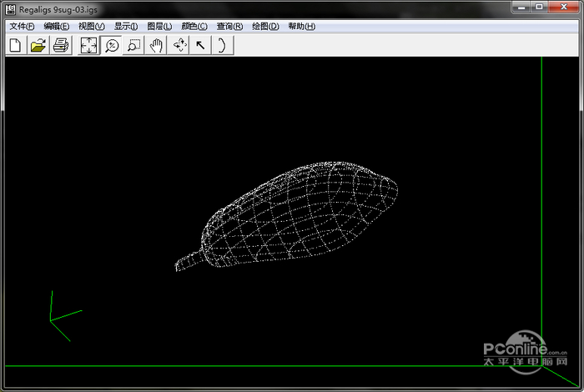Expand the 图层(L) layer menu
Viewport: 584px width, 392px height.
pyautogui.click(x=159, y=26)
